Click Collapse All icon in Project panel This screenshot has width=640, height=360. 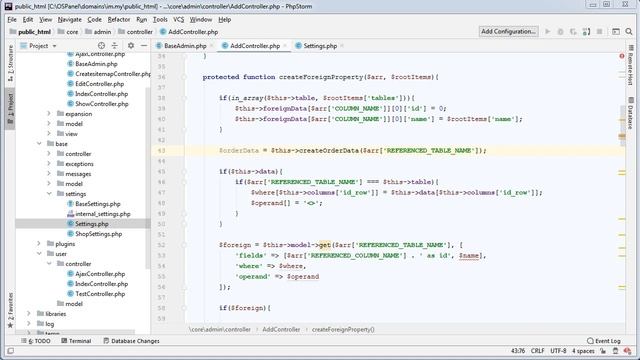pos(114,46)
